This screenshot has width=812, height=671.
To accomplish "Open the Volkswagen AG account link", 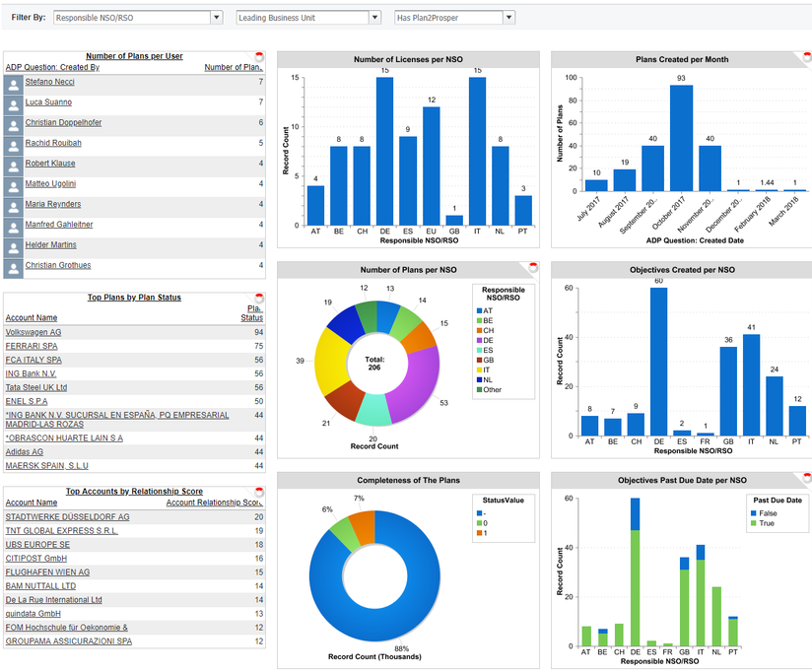I will point(34,332).
